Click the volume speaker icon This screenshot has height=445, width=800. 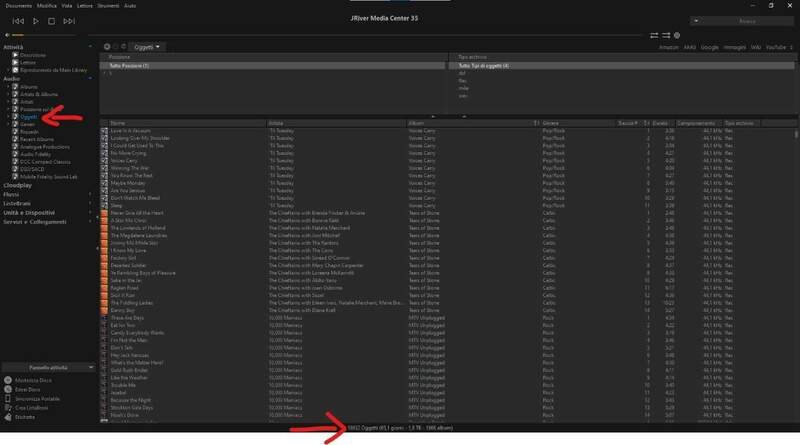[x=7, y=35]
